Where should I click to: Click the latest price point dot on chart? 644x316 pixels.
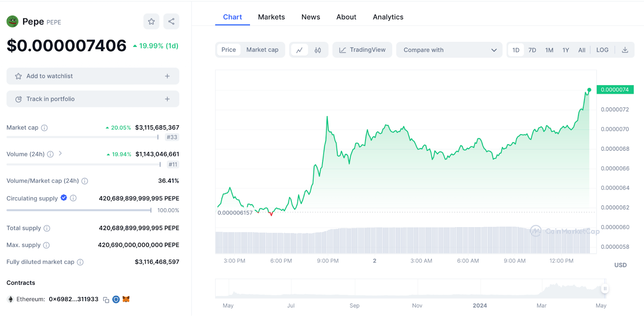[589, 90]
